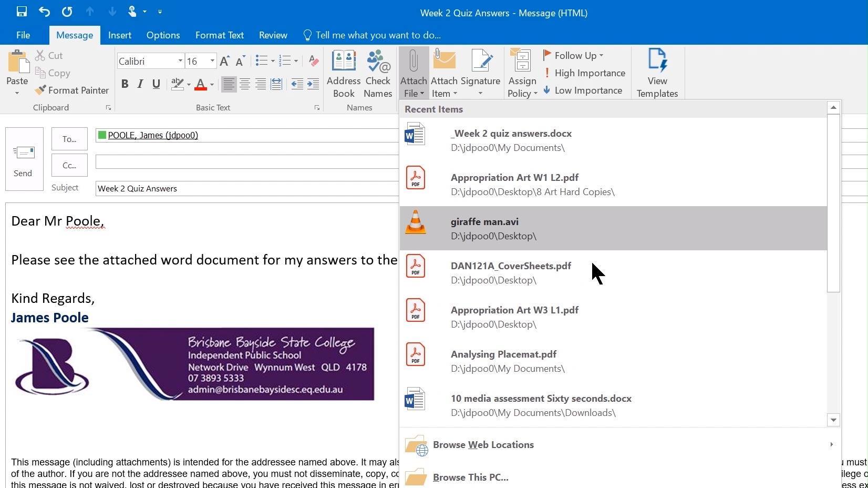Image resolution: width=868 pixels, height=488 pixels.
Task: Customize the Quick Access Toolbar
Action: (160, 12)
